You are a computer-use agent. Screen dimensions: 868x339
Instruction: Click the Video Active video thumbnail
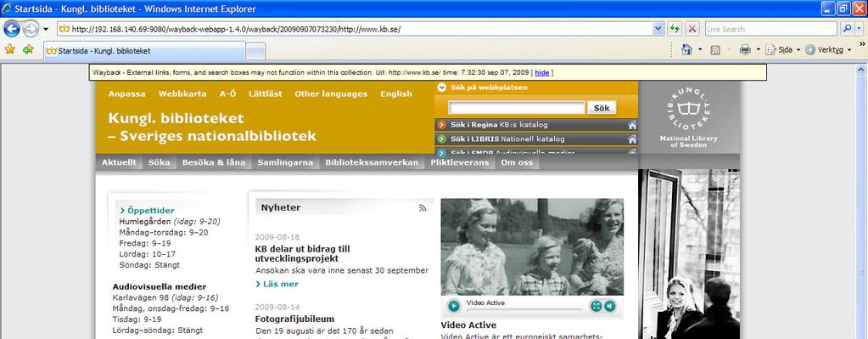click(x=532, y=246)
